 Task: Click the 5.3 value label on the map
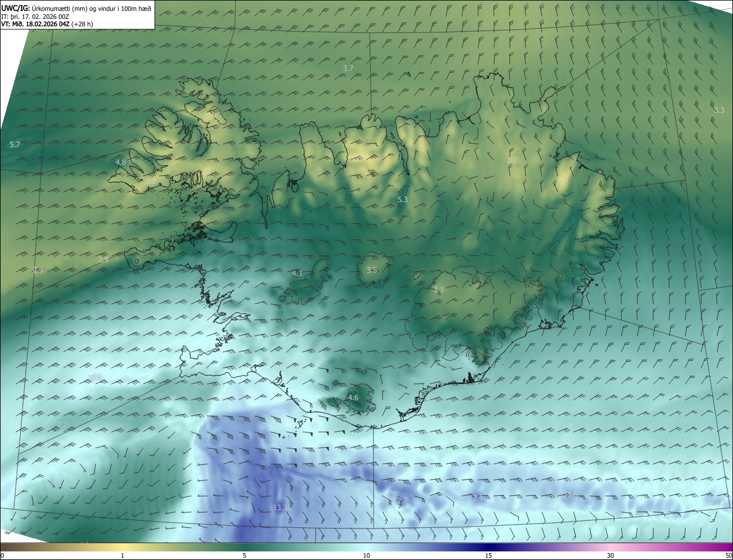click(x=403, y=200)
